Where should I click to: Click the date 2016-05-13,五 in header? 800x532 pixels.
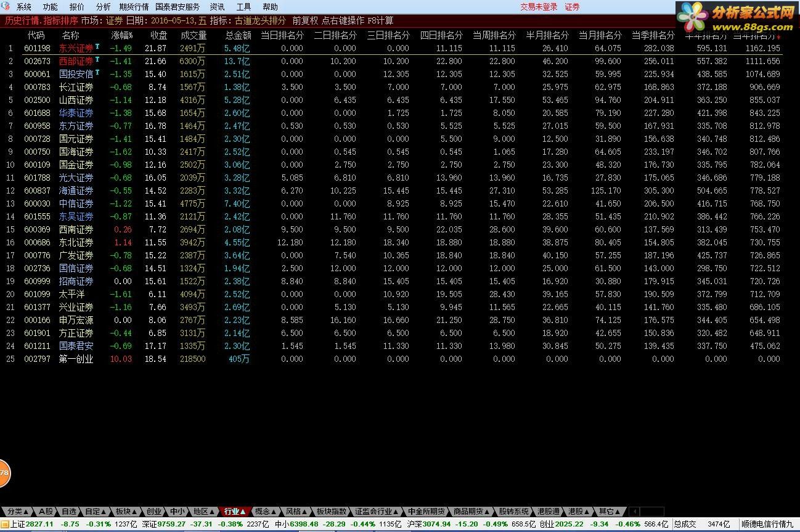click(178, 20)
